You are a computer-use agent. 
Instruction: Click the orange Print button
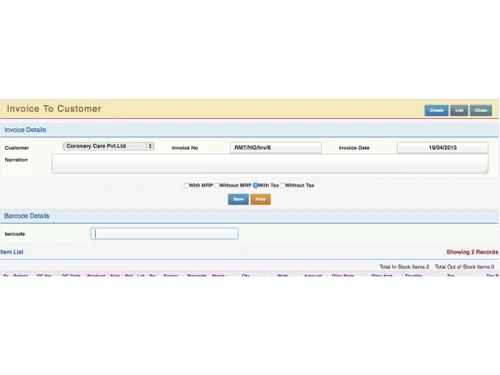(261, 199)
